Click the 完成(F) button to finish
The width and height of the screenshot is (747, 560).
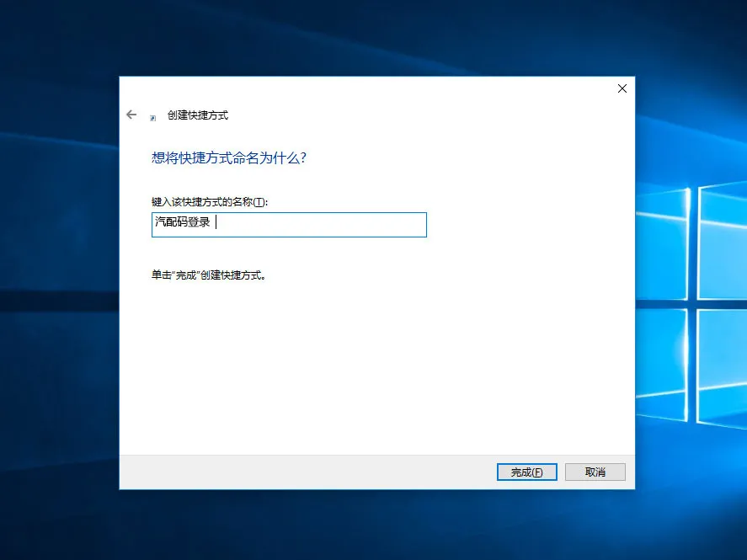[527, 472]
